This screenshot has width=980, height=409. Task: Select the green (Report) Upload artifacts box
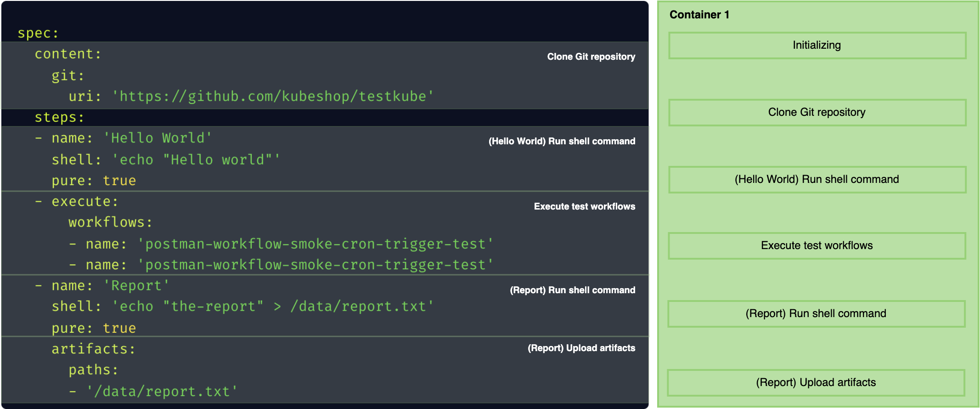[x=816, y=383]
